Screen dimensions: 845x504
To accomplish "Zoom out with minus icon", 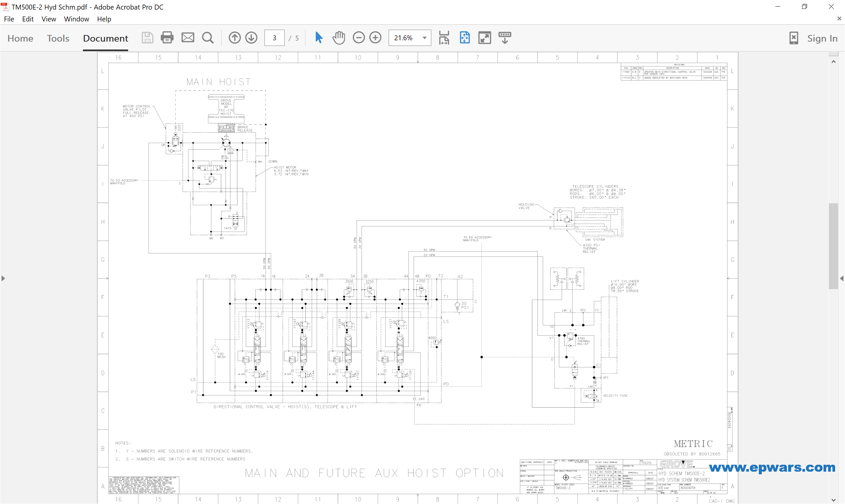I will [x=359, y=38].
